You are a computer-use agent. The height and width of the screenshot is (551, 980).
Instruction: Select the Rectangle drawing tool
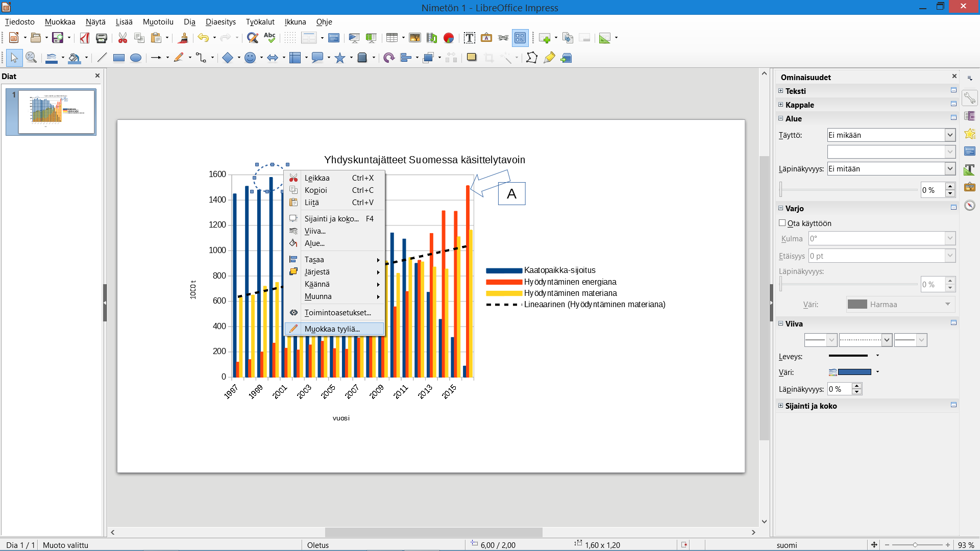118,58
